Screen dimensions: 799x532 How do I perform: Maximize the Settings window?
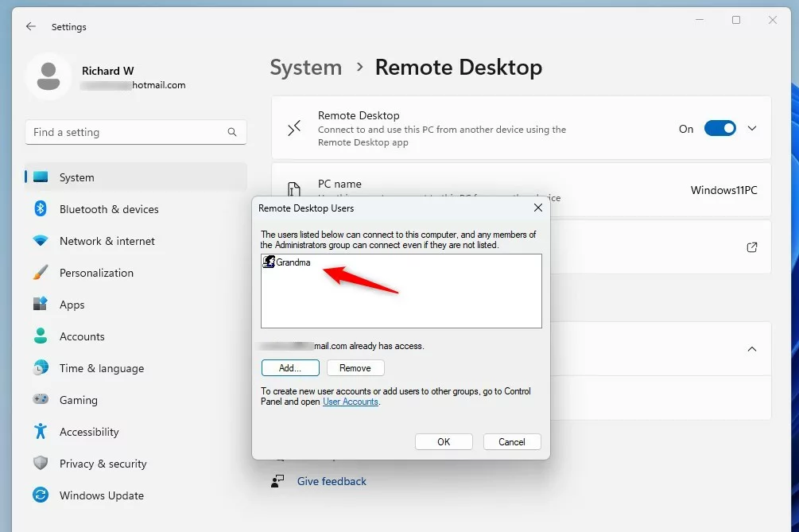(x=736, y=20)
